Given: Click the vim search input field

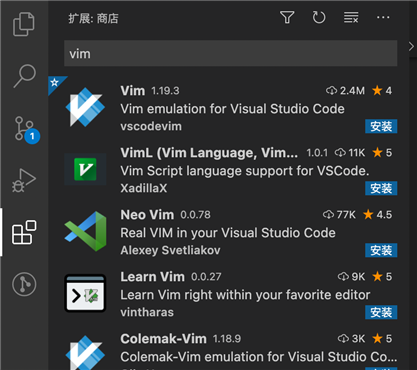Looking at the screenshot, I should 231,53.
